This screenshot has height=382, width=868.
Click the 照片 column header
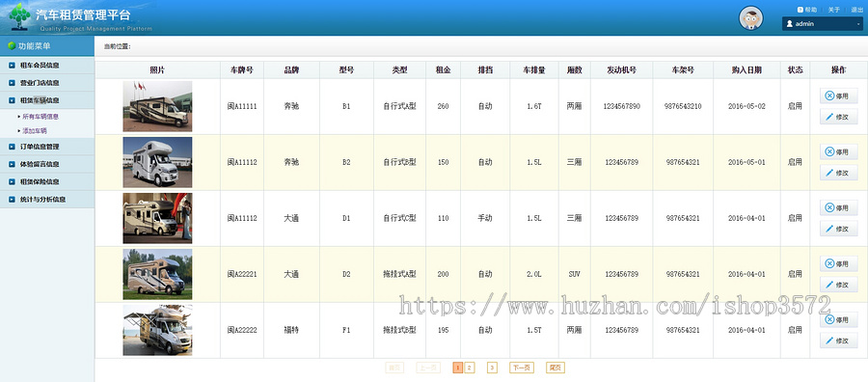point(157,70)
